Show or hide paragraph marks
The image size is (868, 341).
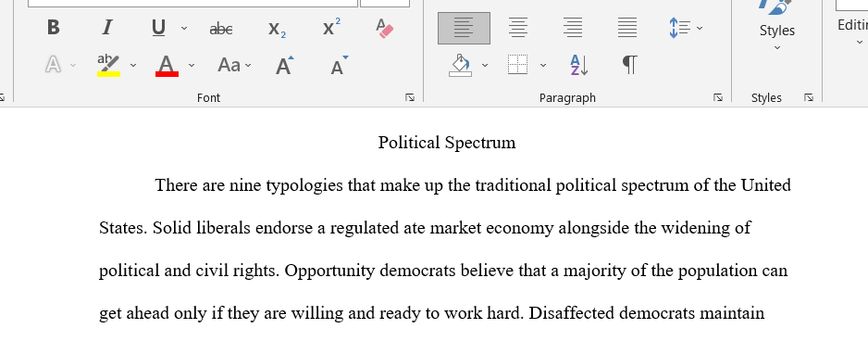pos(630,65)
